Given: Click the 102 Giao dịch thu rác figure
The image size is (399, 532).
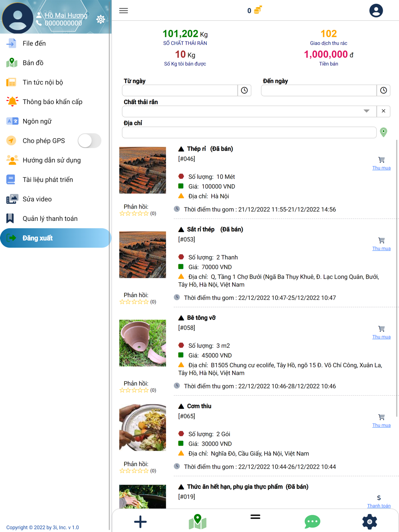Looking at the screenshot, I should [x=329, y=34].
